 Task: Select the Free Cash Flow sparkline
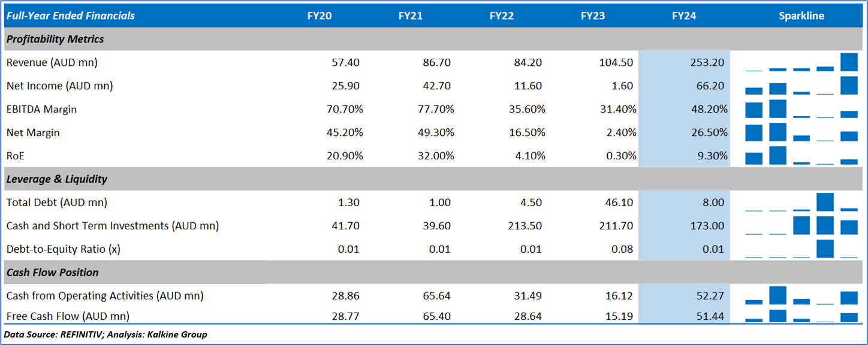[x=801, y=316]
